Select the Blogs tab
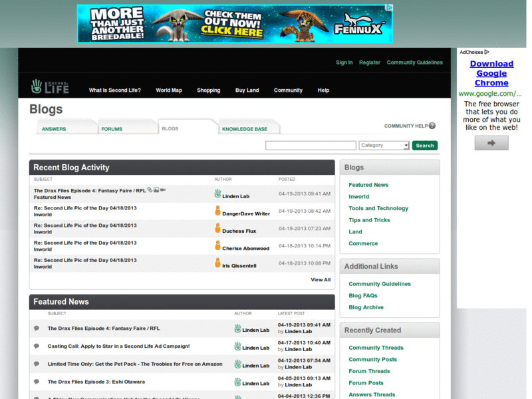The height and width of the screenshot is (399, 532). click(170, 128)
